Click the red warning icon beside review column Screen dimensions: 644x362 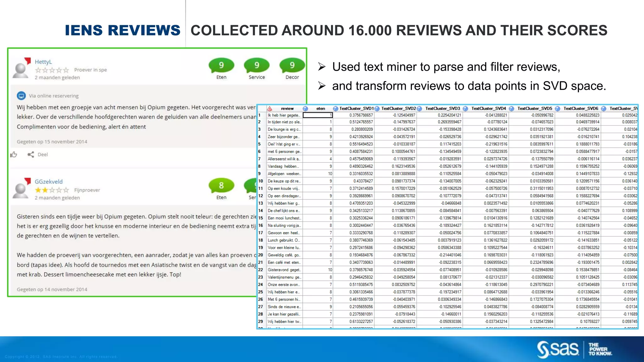point(269,108)
